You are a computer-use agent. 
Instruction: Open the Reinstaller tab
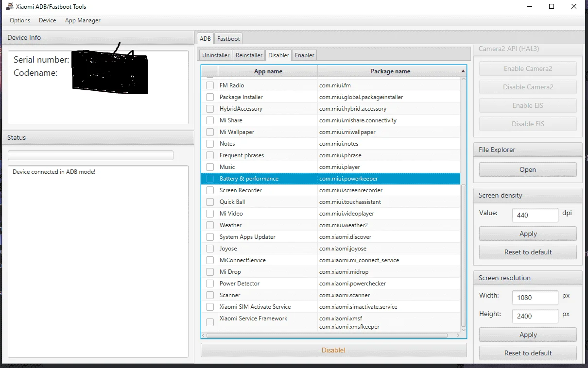click(x=249, y=55)
